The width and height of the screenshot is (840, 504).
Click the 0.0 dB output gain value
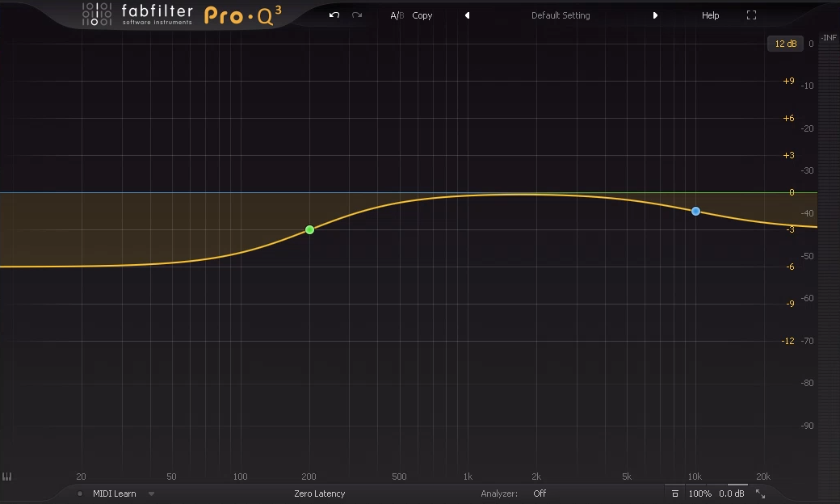[731, 493]
